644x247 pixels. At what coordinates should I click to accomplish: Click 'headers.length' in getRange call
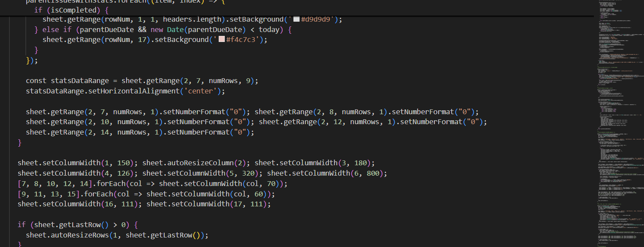(x=192, y=19)
